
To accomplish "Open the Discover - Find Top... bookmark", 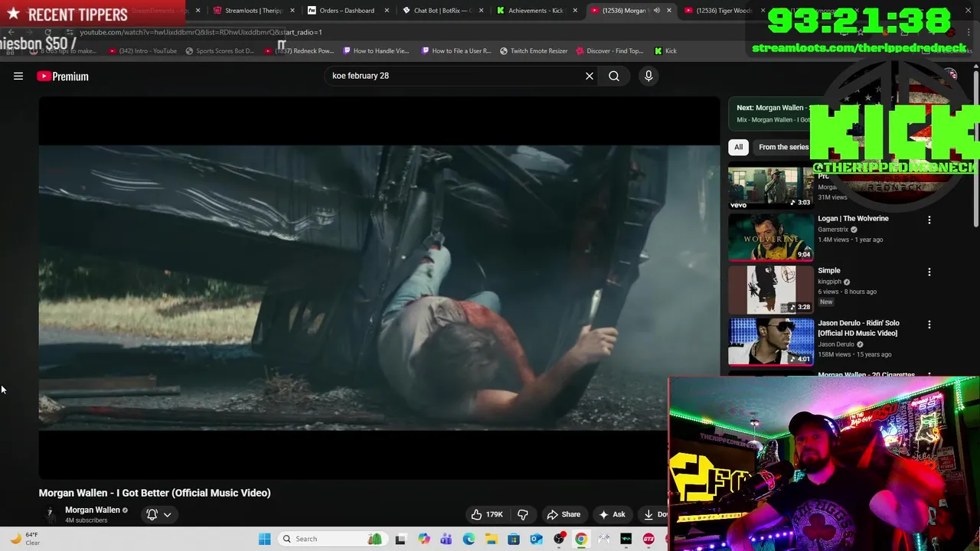I will 609,51.
